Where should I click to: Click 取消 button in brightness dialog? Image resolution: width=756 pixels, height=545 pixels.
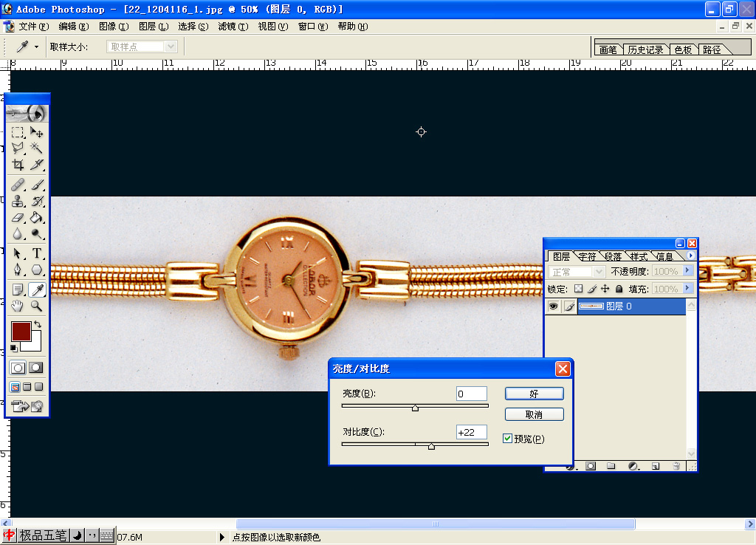tap(535, 414)
